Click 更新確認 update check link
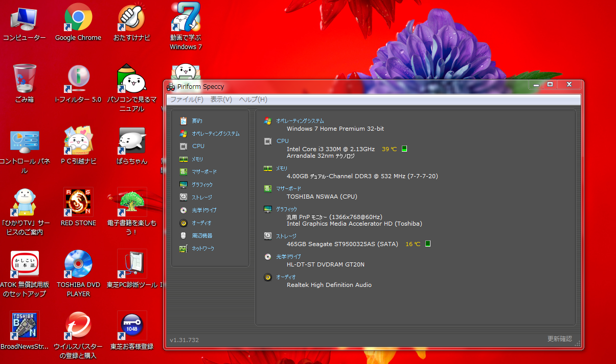This screenshot has height=364, width=616. click(x=560, y=339)
